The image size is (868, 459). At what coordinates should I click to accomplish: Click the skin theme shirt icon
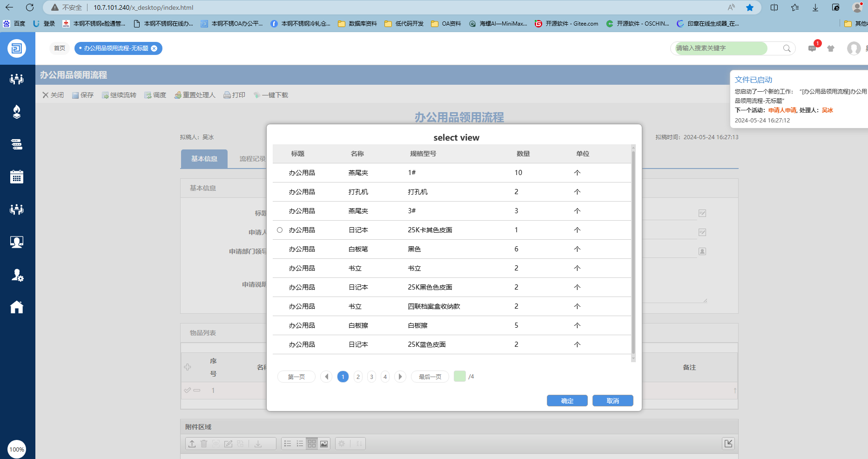pos(831,48)
